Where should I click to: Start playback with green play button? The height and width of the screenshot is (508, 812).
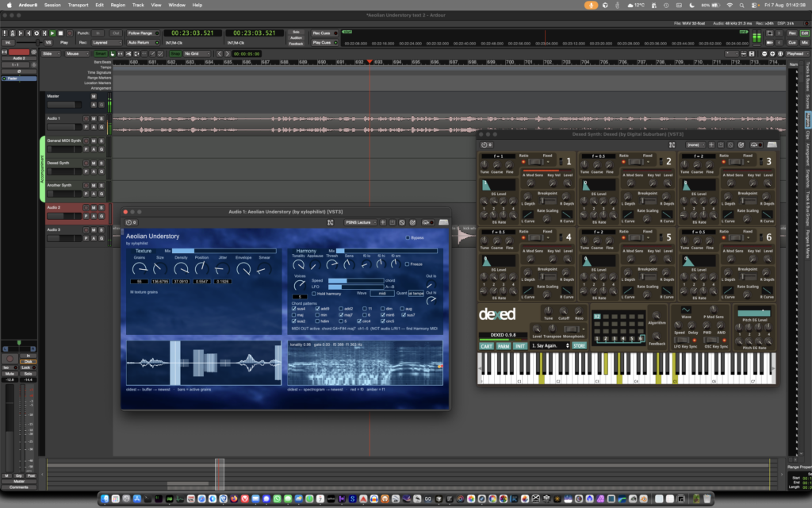(52, 33)
